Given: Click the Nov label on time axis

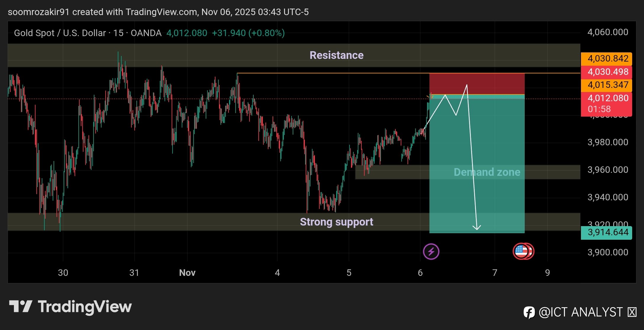Looking at the screenshot, I should (187, 273).
